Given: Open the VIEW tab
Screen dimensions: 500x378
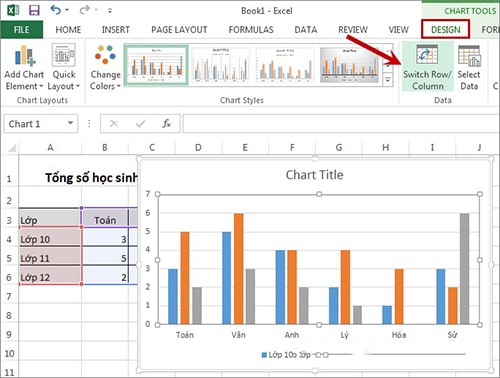Looking at the screenshot, I should pos(398,30).
